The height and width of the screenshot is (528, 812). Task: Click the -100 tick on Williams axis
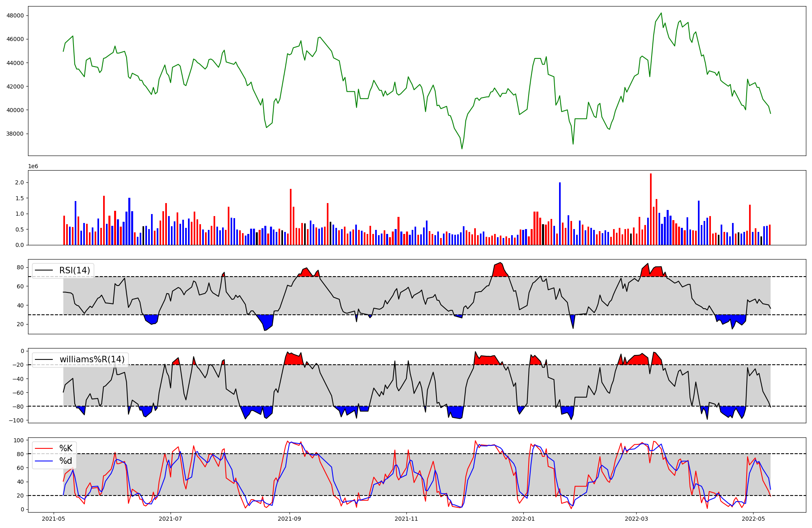pos(17,420)
